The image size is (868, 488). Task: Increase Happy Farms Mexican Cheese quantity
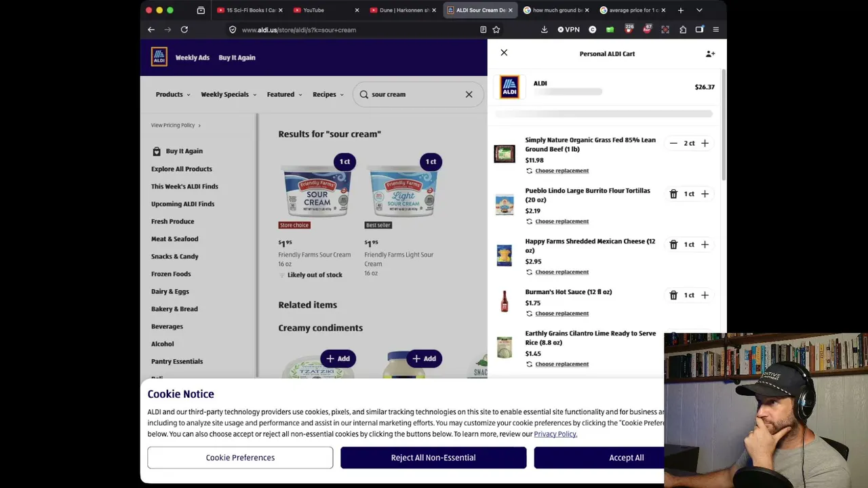coord(705,245)
